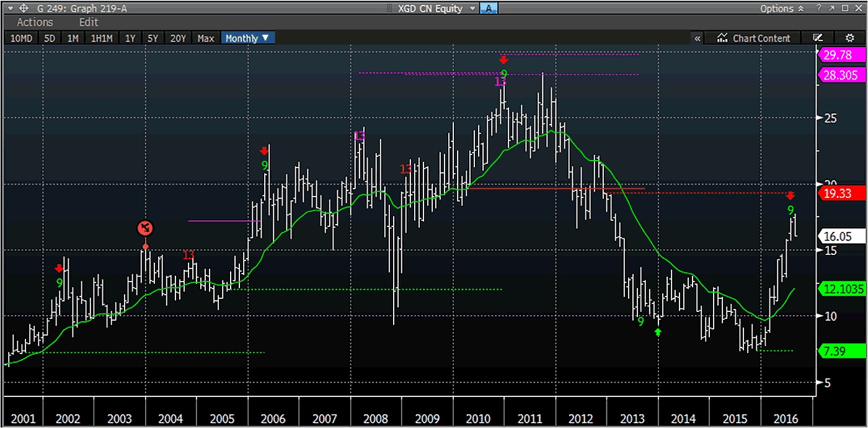The height and width of the screenshot is (428, 868).
Task: Click the move/crosshair icon in title bar
Action: 24,8
